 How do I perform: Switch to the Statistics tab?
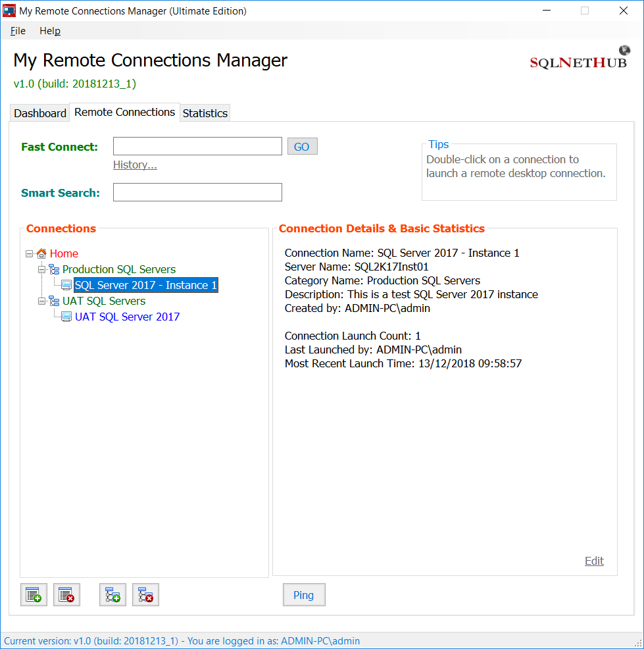[205, 113]
